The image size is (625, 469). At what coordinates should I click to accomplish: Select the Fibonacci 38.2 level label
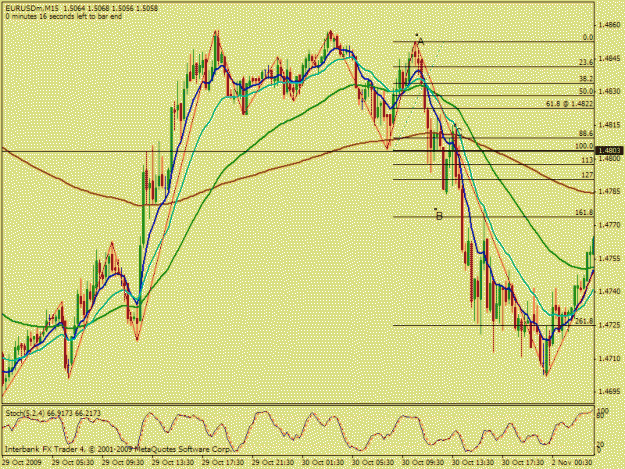point(586,79)
